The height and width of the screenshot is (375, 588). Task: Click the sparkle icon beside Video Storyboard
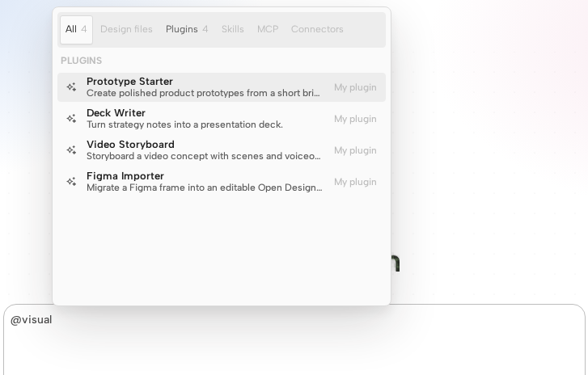coord(72,150)
